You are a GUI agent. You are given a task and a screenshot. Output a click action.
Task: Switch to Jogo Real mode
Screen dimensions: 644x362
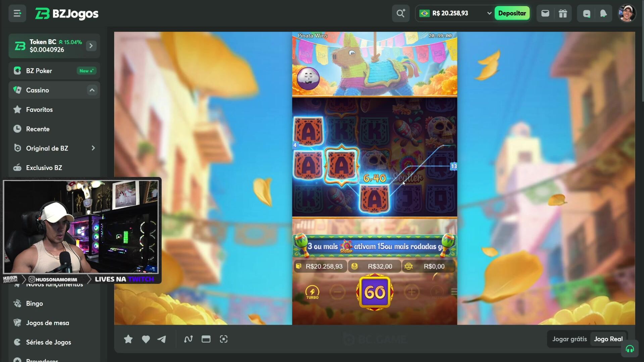tap(608, 339)
